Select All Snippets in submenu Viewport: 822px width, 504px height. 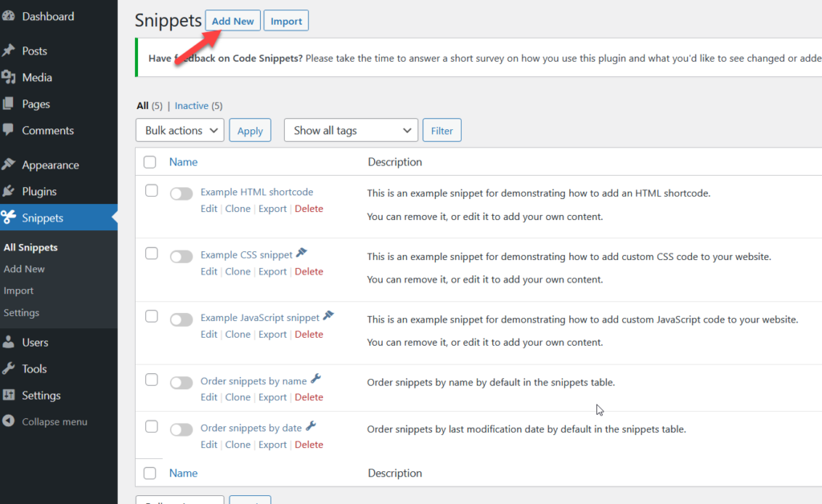(x=31, y=247)
